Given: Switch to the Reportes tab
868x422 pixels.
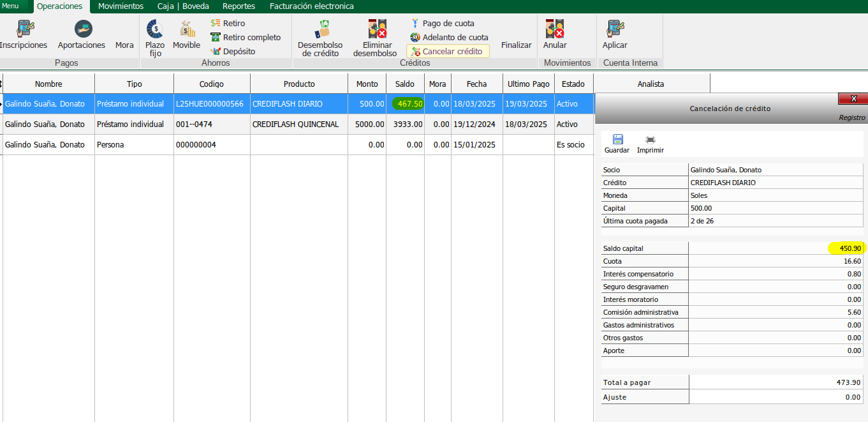Looking at the screenshot, I should tap(239, 6).
